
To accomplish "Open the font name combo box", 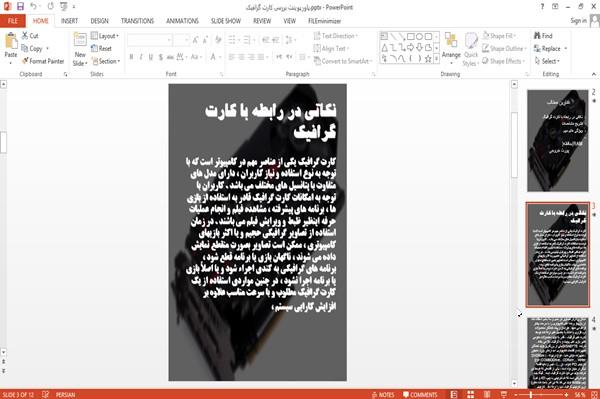I will pos(149,40).
